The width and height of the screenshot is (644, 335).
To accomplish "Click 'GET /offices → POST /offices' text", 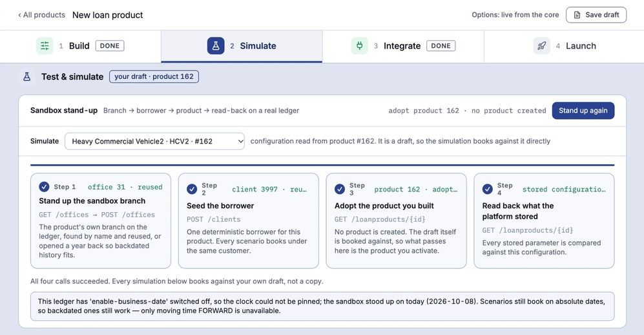I will click(97, 215).
